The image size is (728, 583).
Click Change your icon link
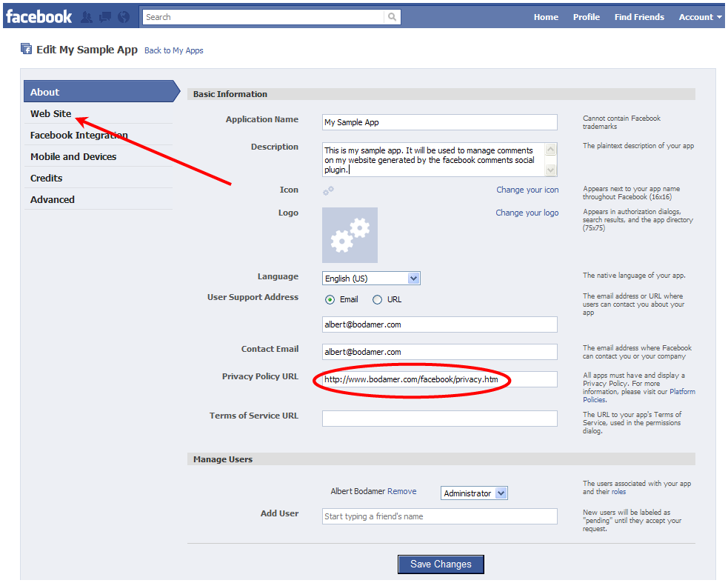point(527,190)
